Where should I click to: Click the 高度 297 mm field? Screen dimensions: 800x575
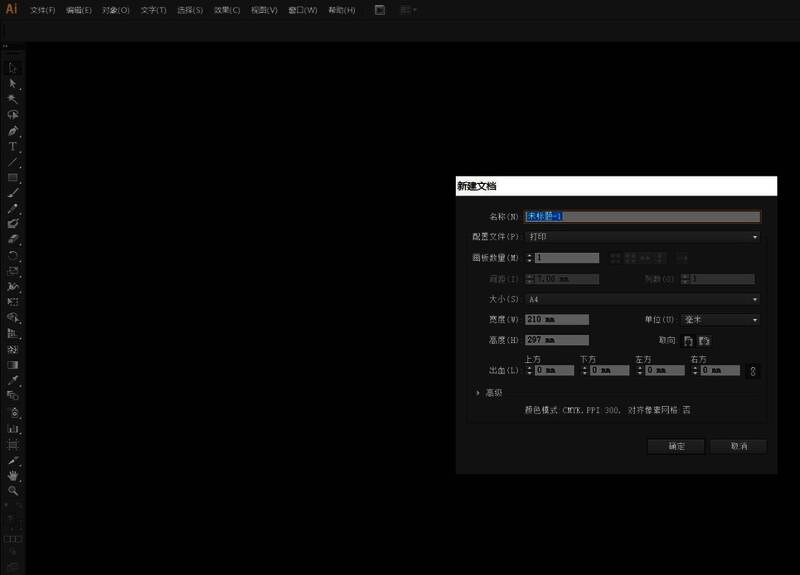coord(557,340)
